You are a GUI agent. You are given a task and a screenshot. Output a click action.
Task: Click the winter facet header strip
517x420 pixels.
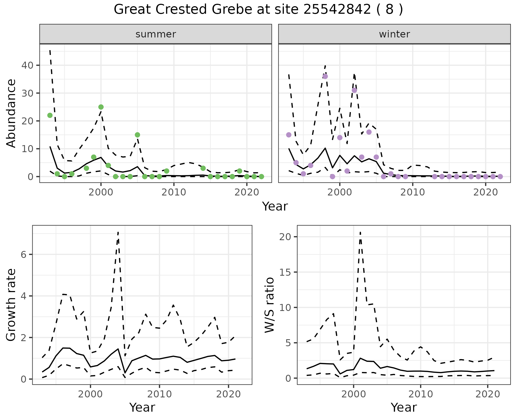click(x=394, y=34)
